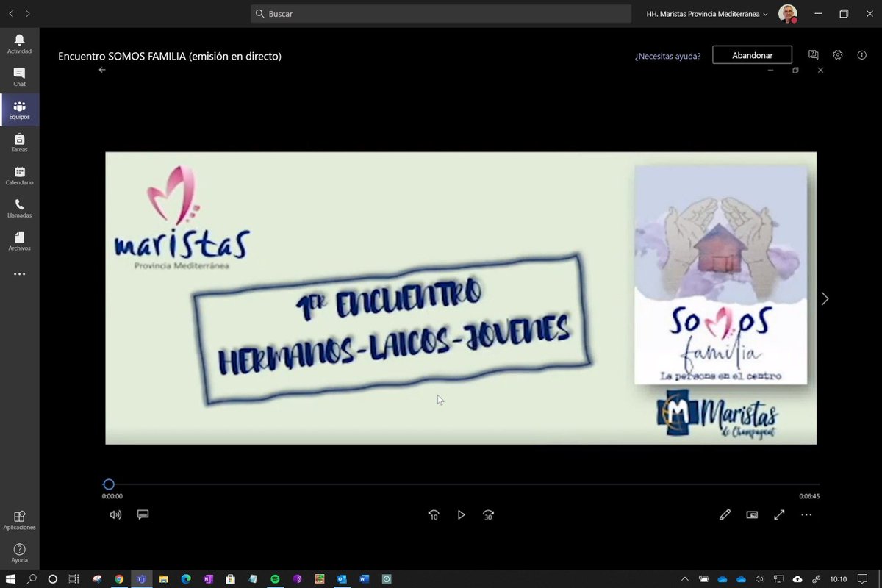Skip forward 30 seconds in the video

click(488, 515)
